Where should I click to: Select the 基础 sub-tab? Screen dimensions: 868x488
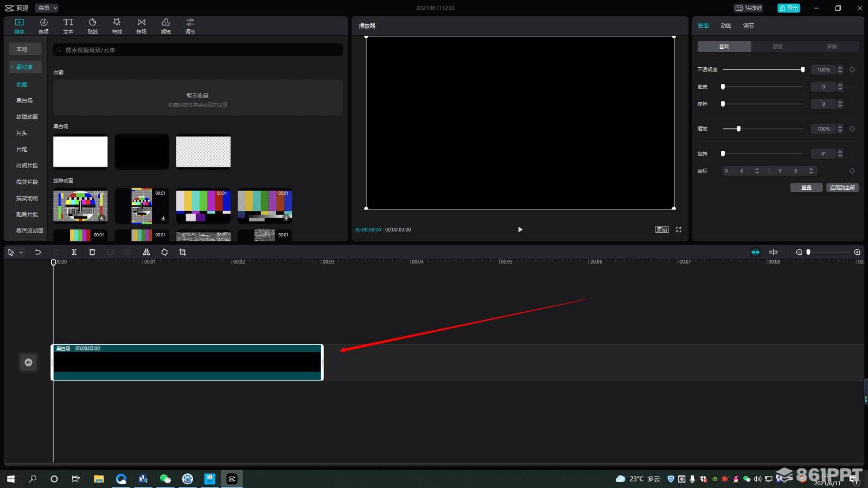pyautogui.click(x=724, y=47)
